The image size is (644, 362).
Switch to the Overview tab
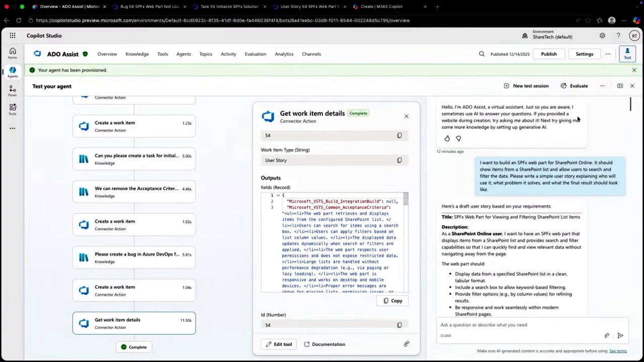pyautogui.click(x=107, y=54)
